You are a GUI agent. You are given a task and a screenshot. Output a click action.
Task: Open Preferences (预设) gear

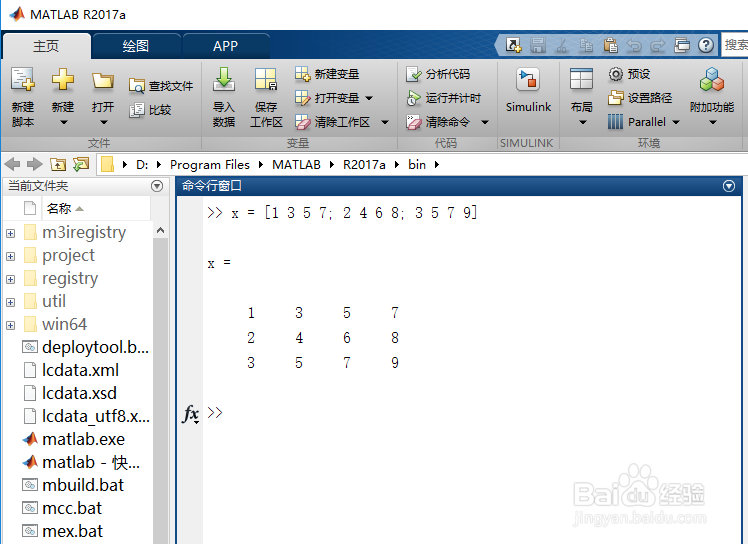pos(629,74)
